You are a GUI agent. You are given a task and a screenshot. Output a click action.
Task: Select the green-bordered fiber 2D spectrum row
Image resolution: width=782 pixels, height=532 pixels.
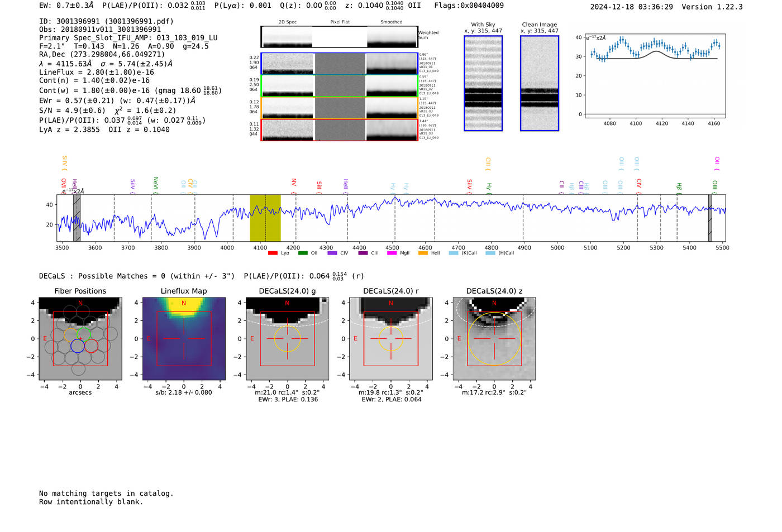point(339,85)
